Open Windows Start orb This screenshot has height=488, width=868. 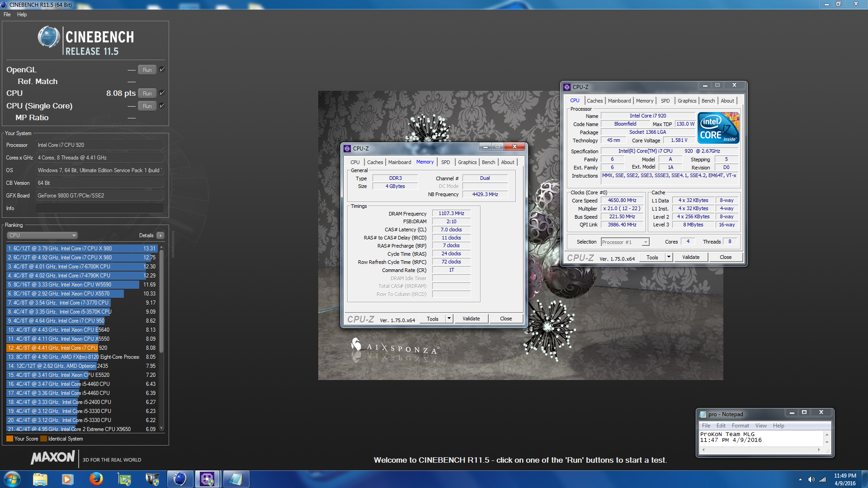click(12, 479)
